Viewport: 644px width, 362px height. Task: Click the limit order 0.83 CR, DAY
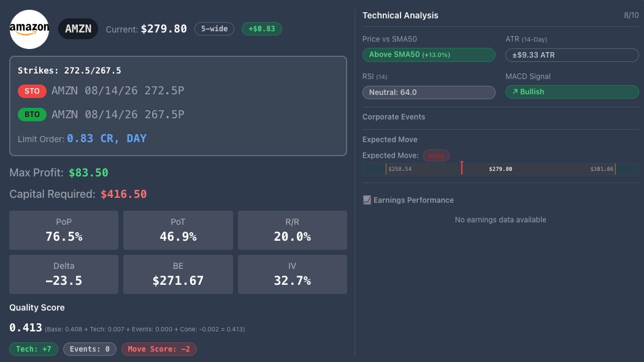[107, 138]
